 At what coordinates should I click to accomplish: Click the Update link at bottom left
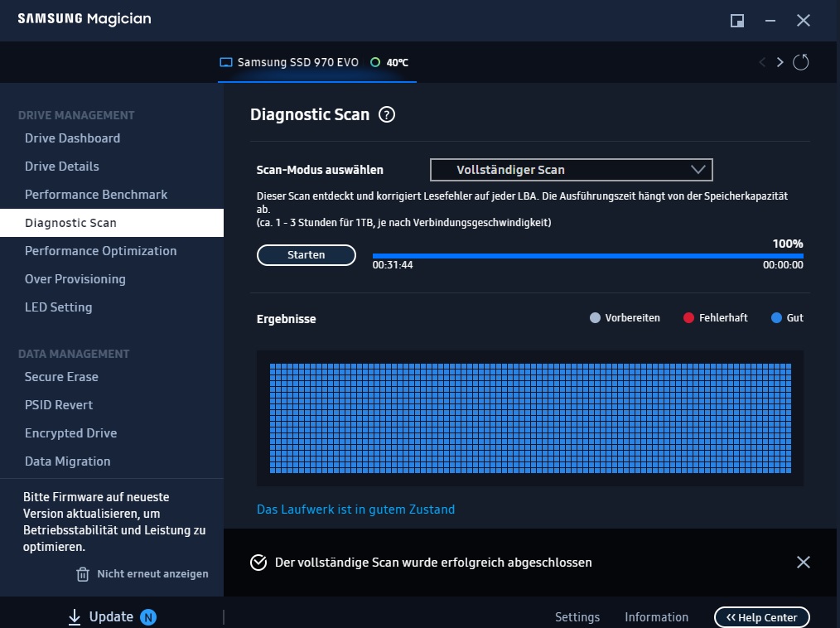tap(111, 616)
